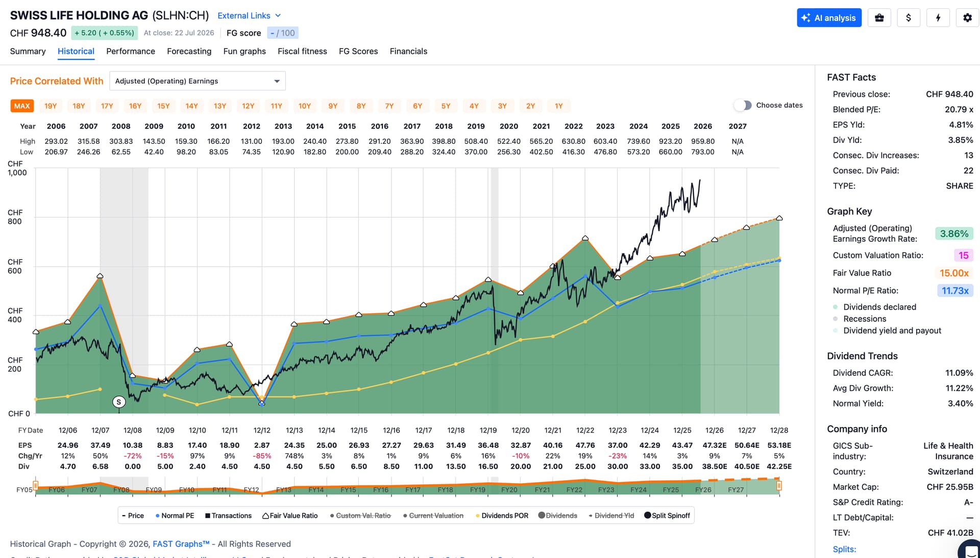This screenshot has width=980, height=558.
Task: Click Dividend yield and payout key item
Action: pyautogui.click(x=887, y=331)
